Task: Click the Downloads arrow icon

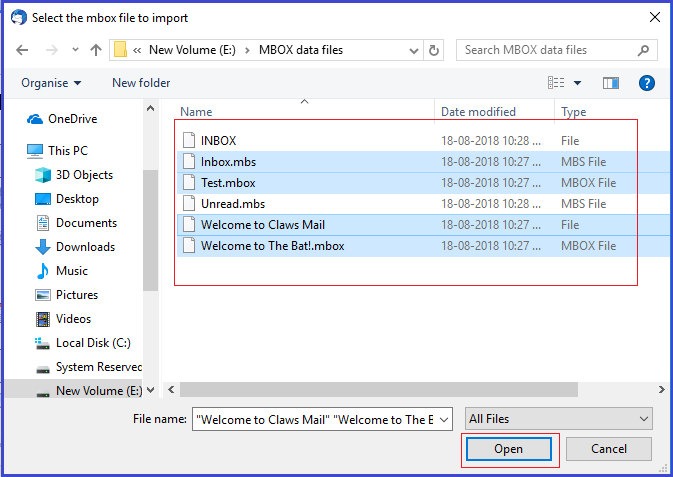Action: click(x=43, y=247)
